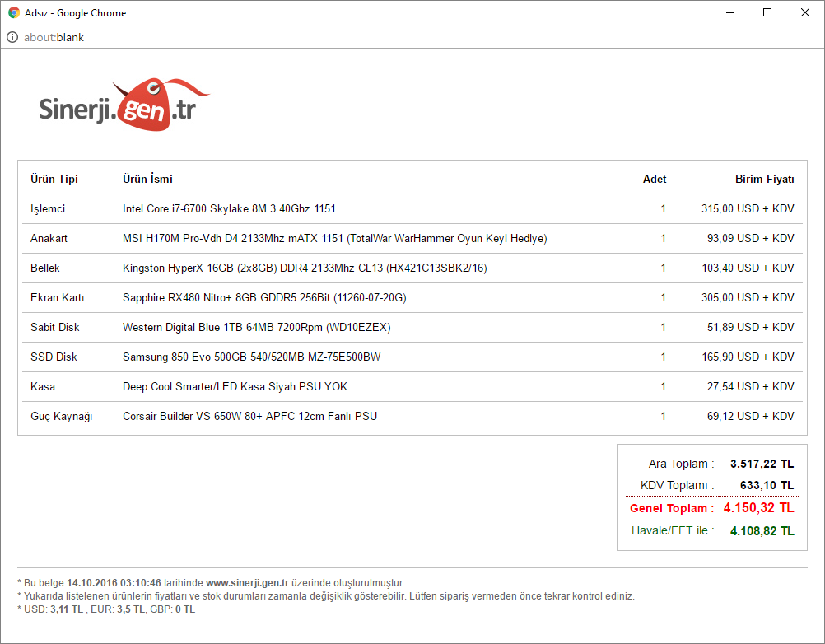Click the 93,09 USD + KDV price
The height and width of the screenshot is (644, 825).
[x=750, y=238]
